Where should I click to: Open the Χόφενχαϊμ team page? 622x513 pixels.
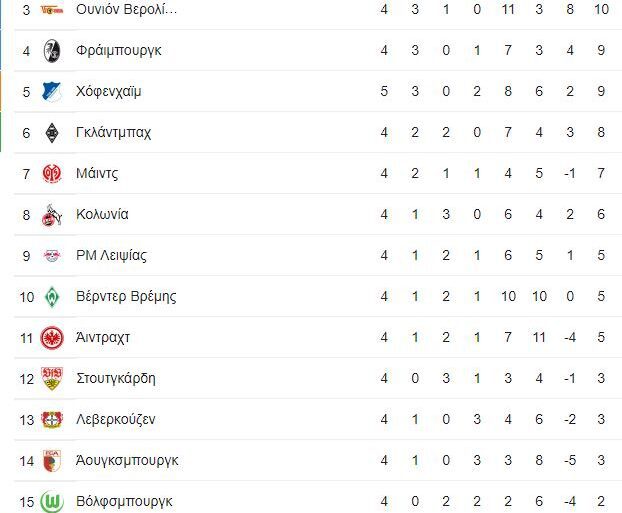[x=108, y=92]
